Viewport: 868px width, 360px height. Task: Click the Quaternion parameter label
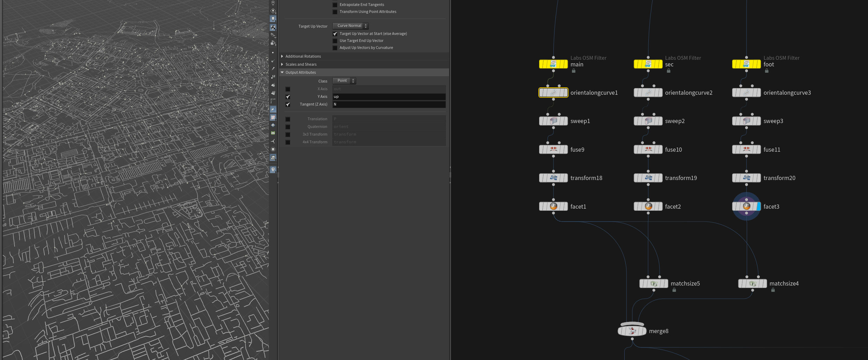[x=317, y=127]
